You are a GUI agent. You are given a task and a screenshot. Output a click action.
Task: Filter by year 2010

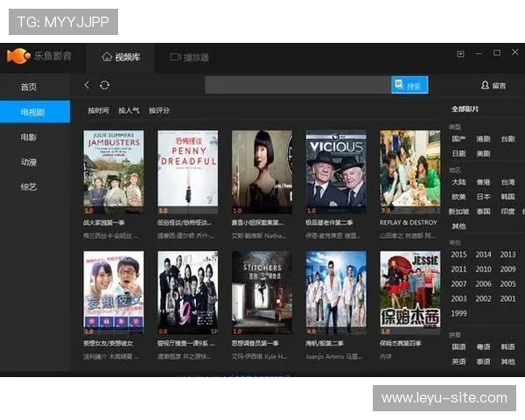coord(484,269)
